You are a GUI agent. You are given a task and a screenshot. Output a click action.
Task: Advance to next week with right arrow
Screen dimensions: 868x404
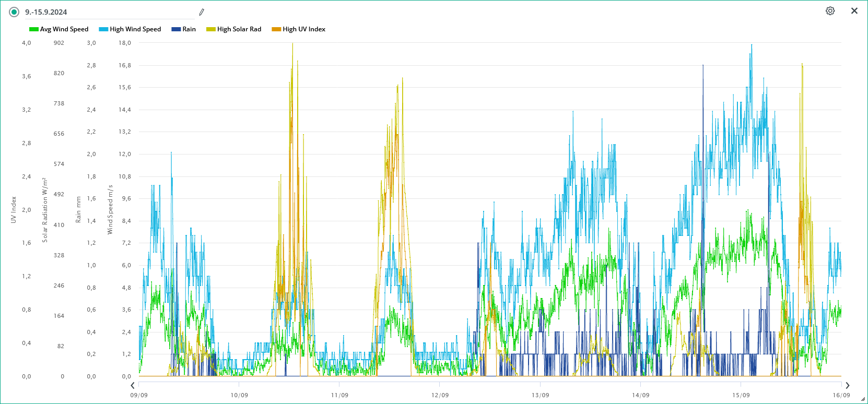coord(847,386)
